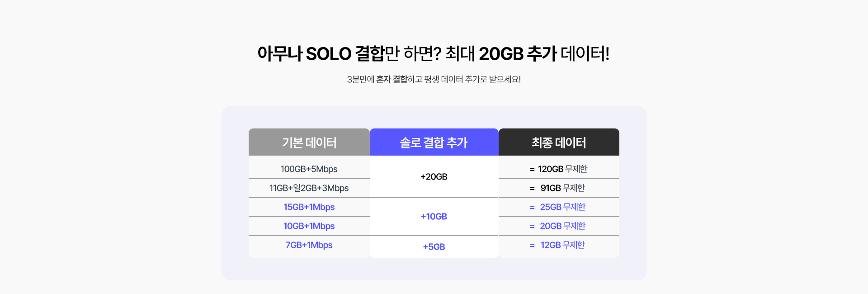Image resolution: width=868 pixels, height=294 pixels.
Task: Click the 11GB+일2GB+3Mbps plan row
Action: (x=309, y=188)
